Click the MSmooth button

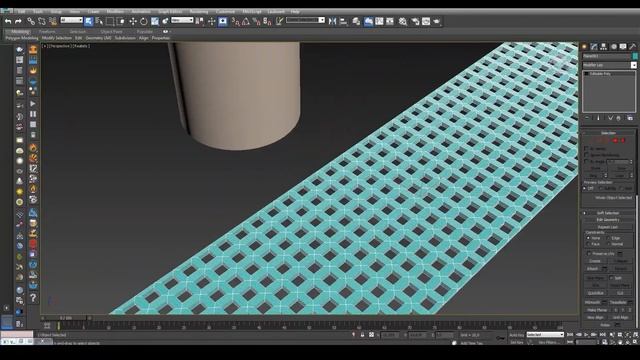[592, 302]
